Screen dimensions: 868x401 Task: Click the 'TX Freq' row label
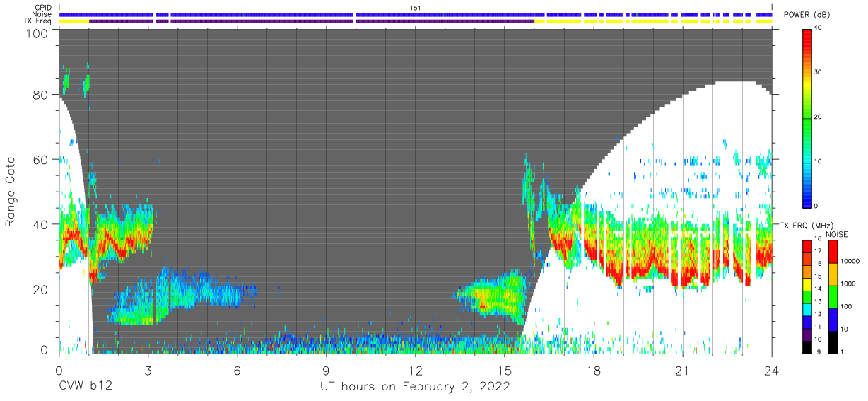38,21
